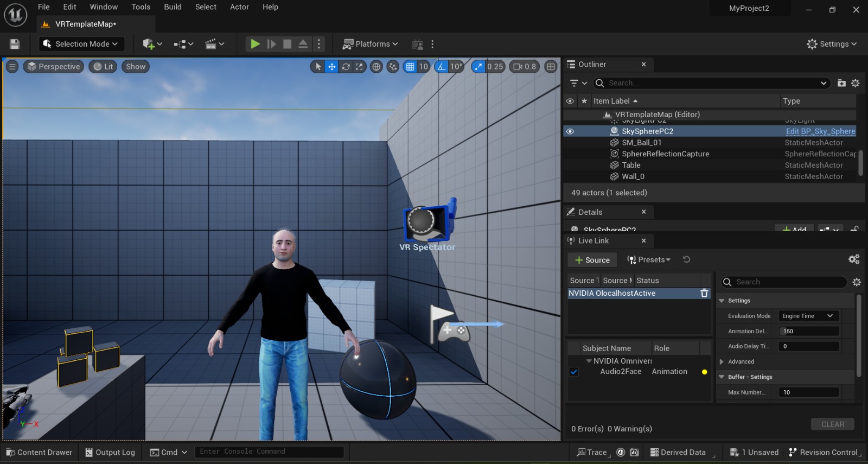Open the Selection Mode dropdown
The height and width of the screenshot is (464, 868).
click(81, 44)
